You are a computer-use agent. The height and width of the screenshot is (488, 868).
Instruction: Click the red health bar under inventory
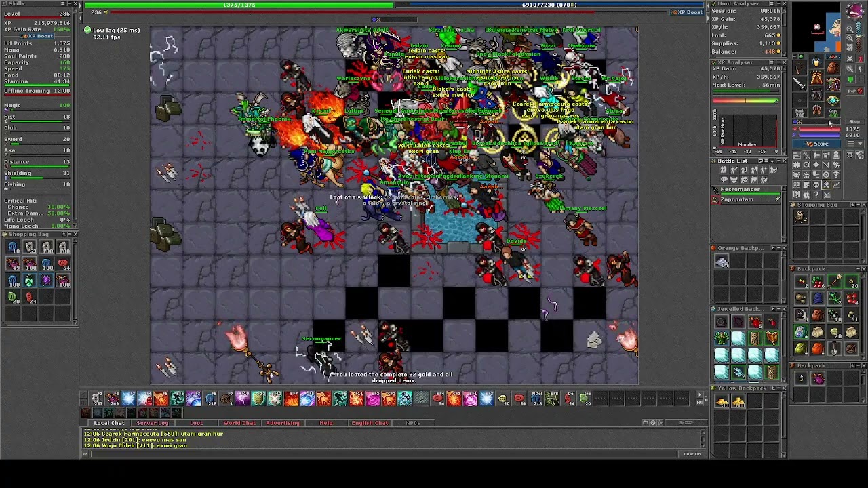pyautogui.click(x=820, y=129)
